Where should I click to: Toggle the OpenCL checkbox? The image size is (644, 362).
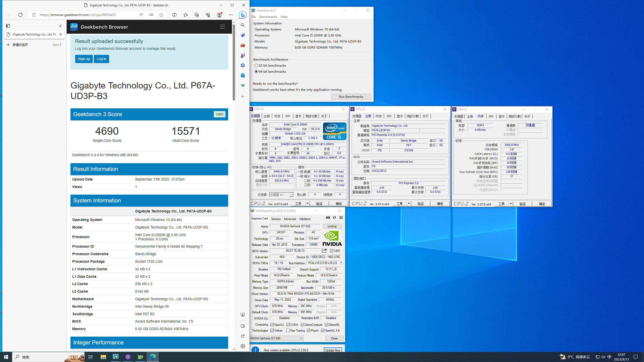(x=272, y=325)
